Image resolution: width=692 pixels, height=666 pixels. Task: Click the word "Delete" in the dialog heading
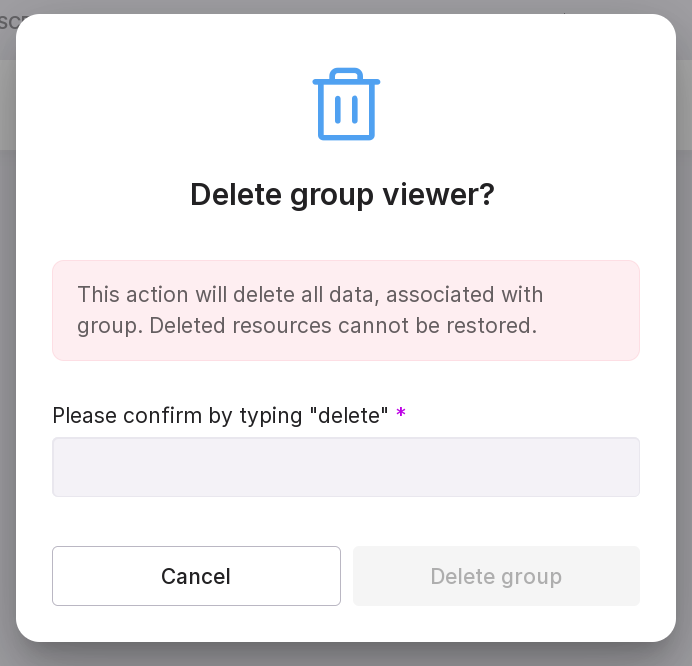[232, 195]
